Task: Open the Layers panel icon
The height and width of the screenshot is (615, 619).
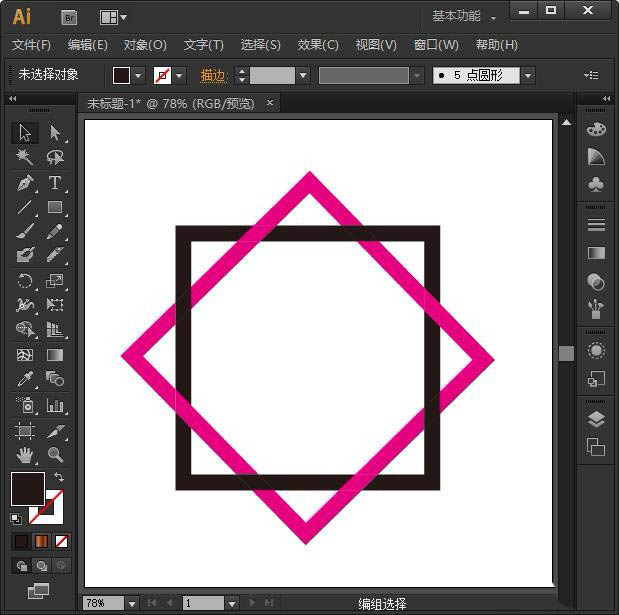Action: (596, 419)
